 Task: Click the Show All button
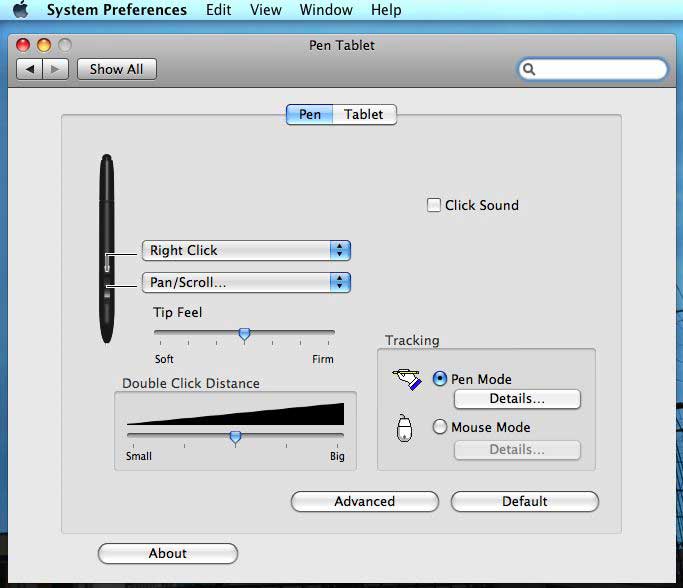point(117,69)
